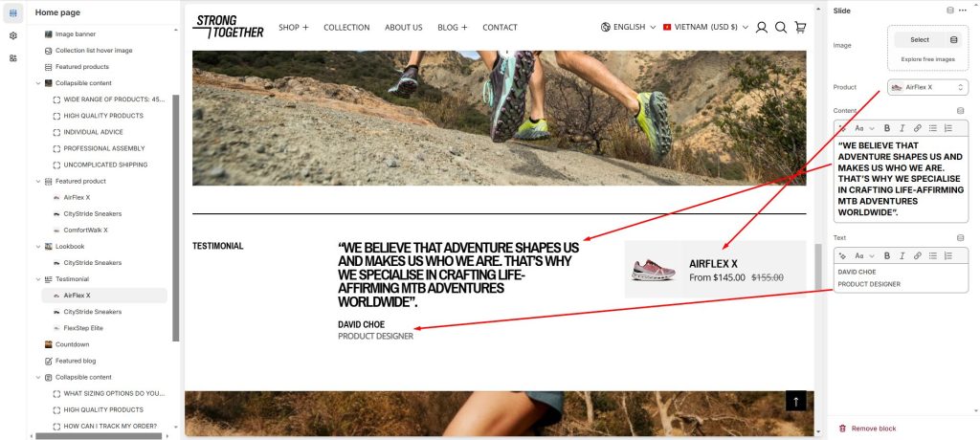
Task: Toggle bold in Content editor toolbar
Action: 887,128
